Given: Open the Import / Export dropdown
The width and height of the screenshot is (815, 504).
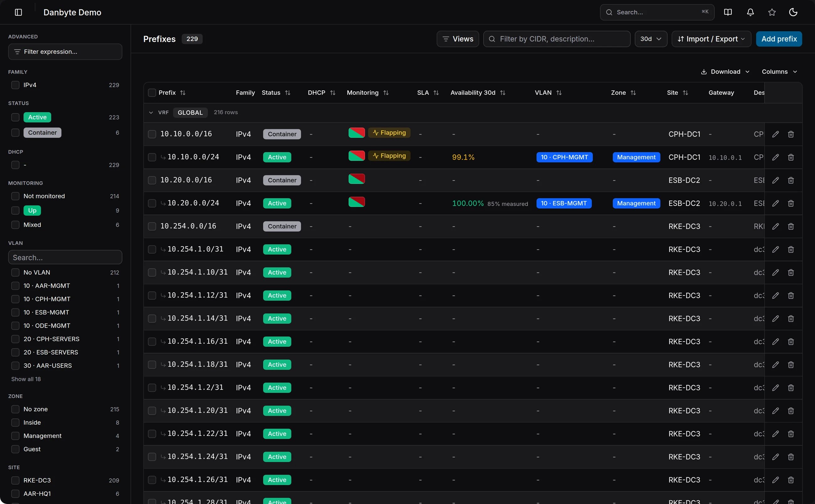Looking at the screenshot, I should click(711, 39).
